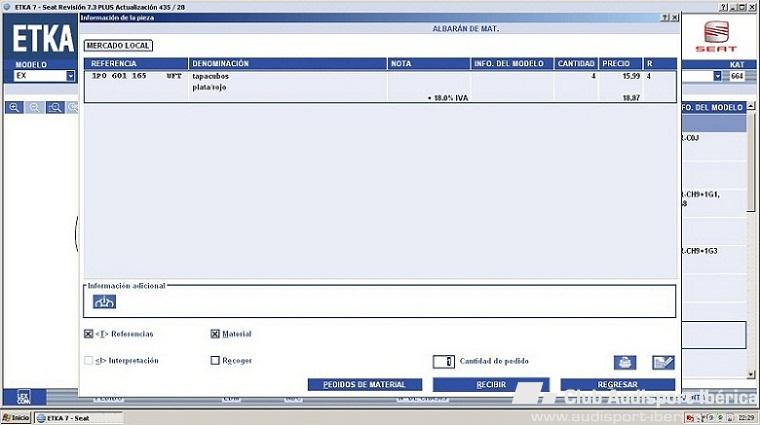
Task: Click the INFO. DEL MODELO column header in dialog
Action: click(512, 63)
